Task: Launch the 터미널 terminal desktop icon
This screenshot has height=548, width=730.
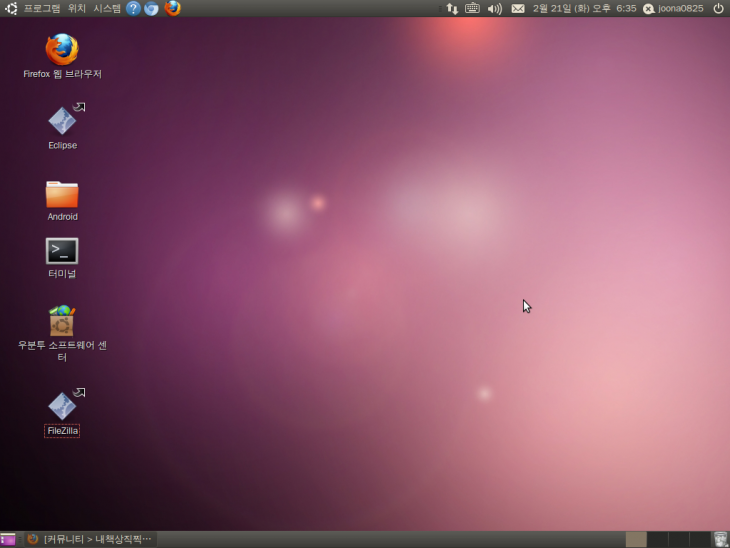Action: coord(62,251)
